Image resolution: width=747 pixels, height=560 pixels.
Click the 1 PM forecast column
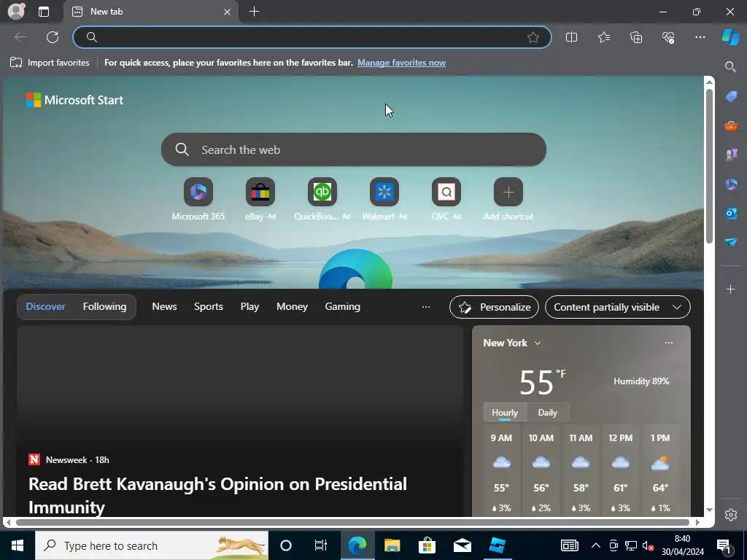point(660,472)
